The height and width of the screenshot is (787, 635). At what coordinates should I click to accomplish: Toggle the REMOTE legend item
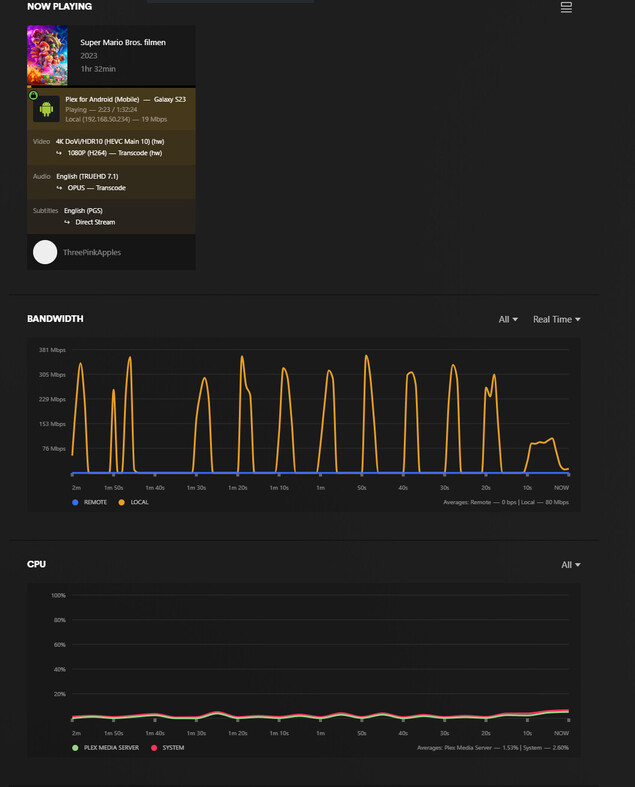(x=90, y=502)
